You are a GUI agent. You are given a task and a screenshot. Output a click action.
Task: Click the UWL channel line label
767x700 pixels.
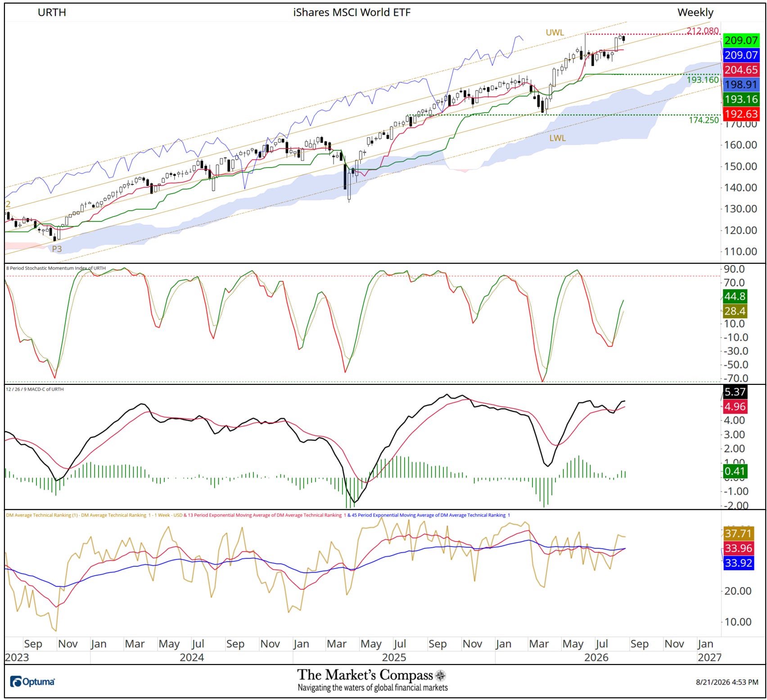pyautogui.click(x=555, y=32)
